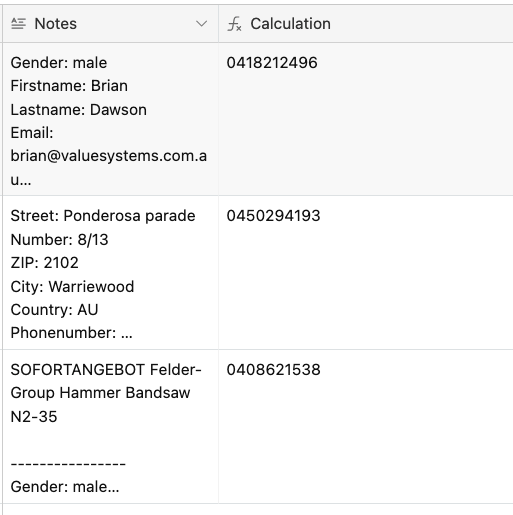Click the formula fx icon beside Calculation
This screenshot has height=515, width=513.
(x=234, y=24)
